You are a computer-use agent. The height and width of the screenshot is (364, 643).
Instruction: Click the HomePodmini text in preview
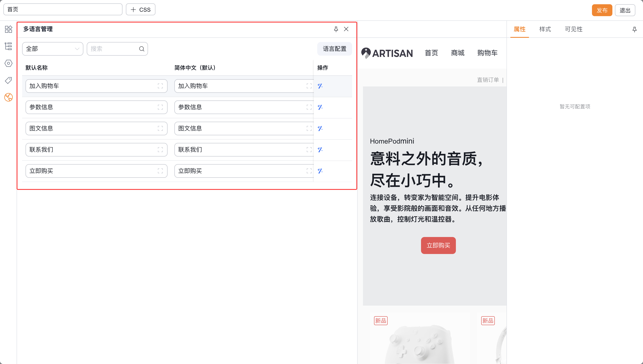coord(392,141)
